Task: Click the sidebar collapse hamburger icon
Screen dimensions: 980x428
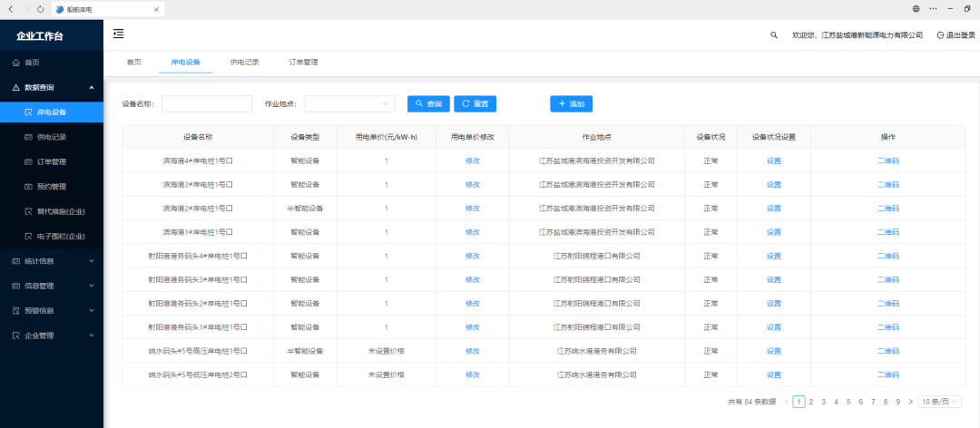Action: tap(118, 34)
